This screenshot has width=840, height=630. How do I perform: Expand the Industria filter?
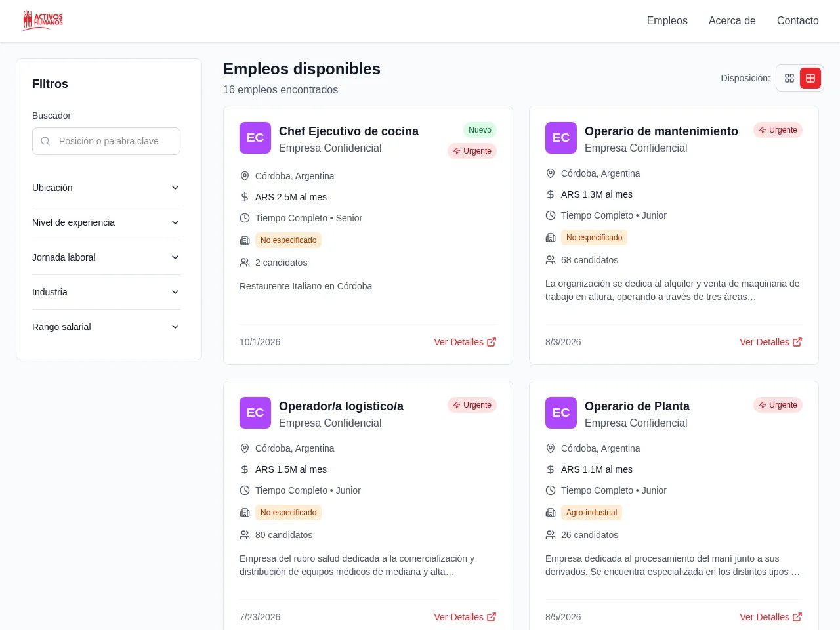(x=106, y=292)
